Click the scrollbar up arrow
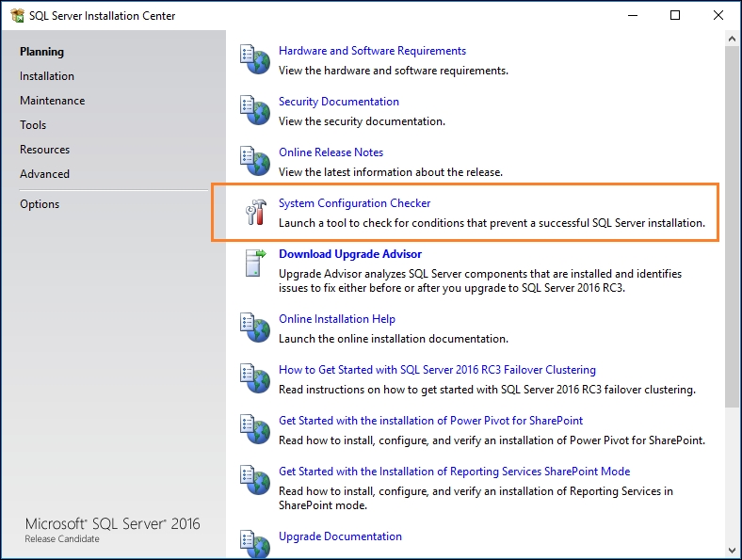The width and height of the screenshot is (742, 560). 732,39
